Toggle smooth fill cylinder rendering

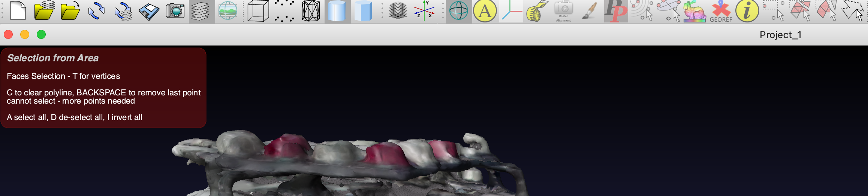pos(337,11)
